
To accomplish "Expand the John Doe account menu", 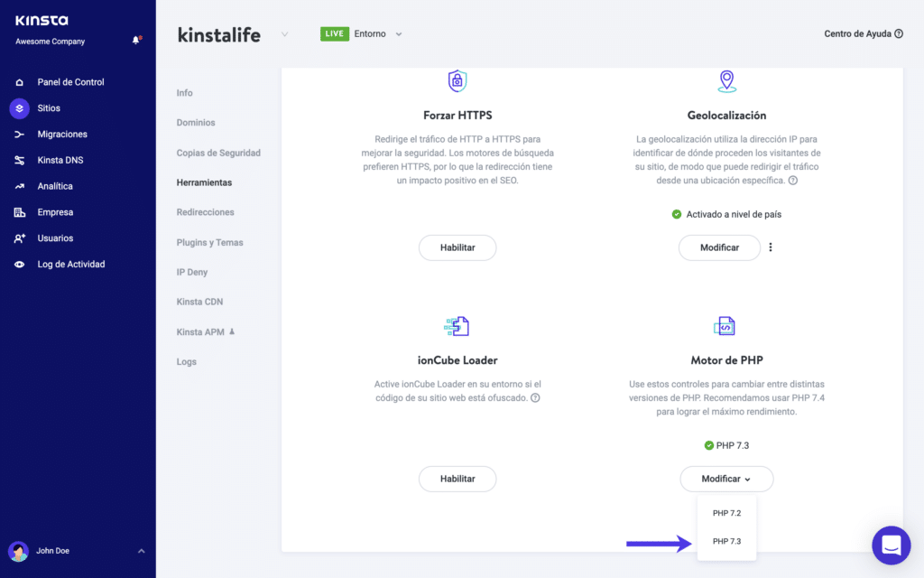I will 140,551.
